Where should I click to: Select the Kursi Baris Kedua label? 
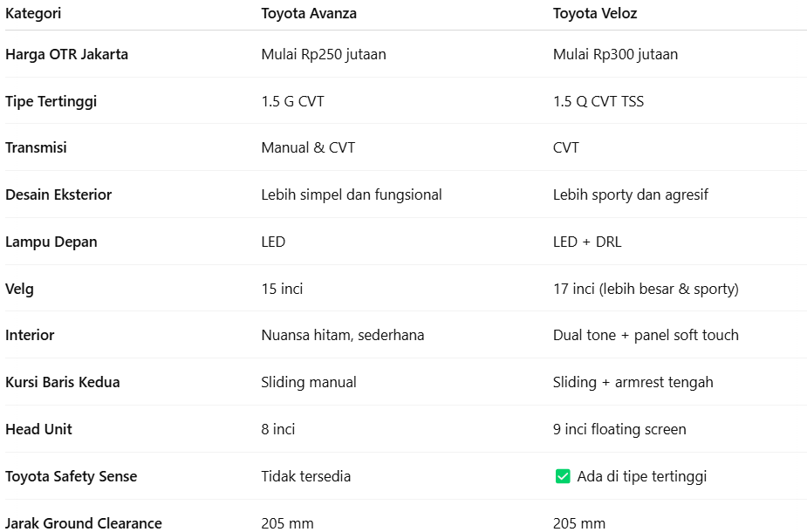click(x=62, y=382)
